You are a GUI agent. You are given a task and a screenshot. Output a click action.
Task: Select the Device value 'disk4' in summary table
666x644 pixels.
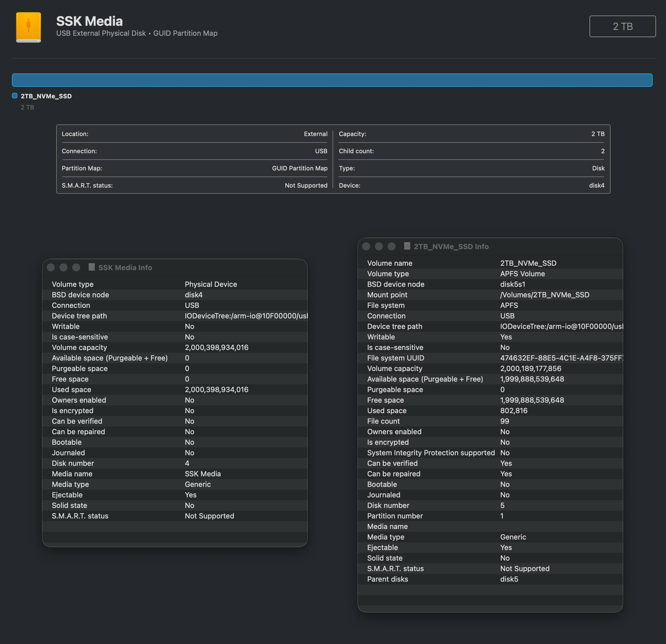[x=597, y=185]
